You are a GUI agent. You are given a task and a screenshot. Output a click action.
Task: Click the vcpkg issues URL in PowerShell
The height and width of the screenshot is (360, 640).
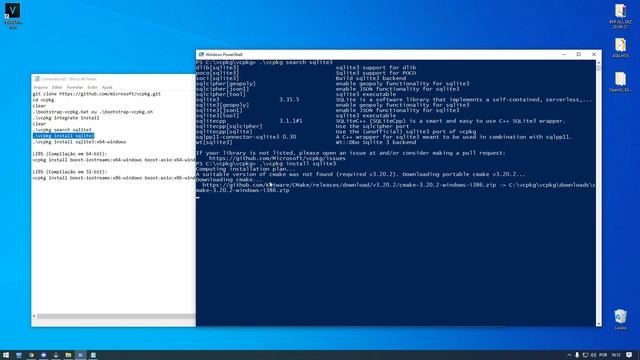[277, 158]
